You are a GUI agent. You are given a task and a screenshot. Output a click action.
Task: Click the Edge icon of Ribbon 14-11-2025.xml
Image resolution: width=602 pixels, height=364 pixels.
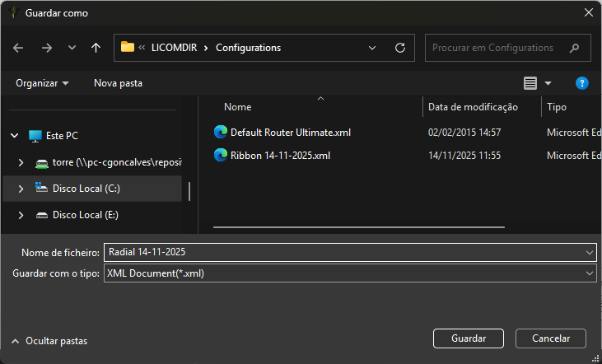pos(220,155)
